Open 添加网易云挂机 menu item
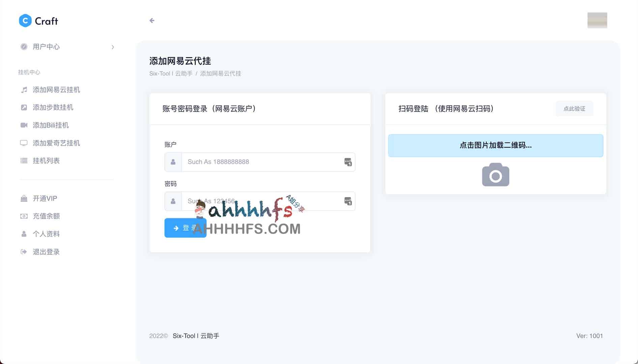This screenshot has height=364, width=638. 56,90
